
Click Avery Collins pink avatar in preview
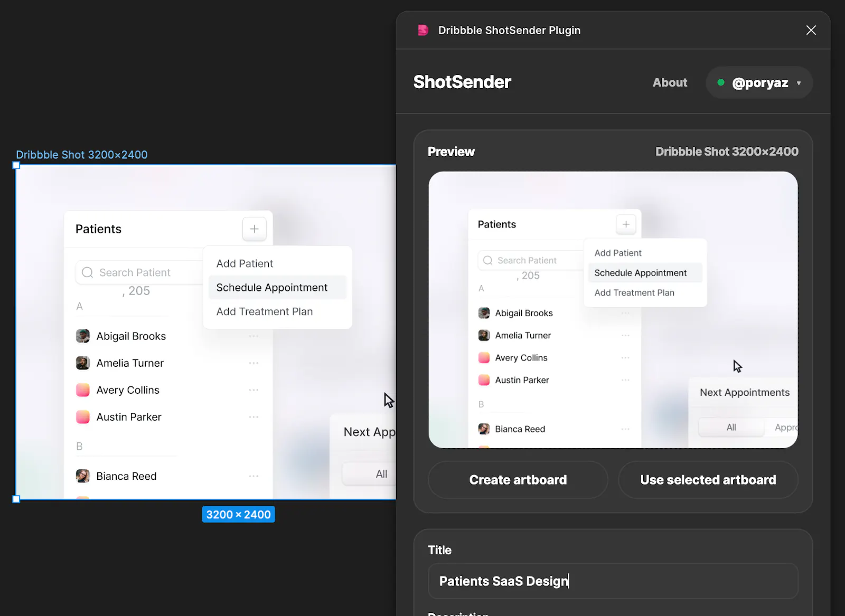484,358
